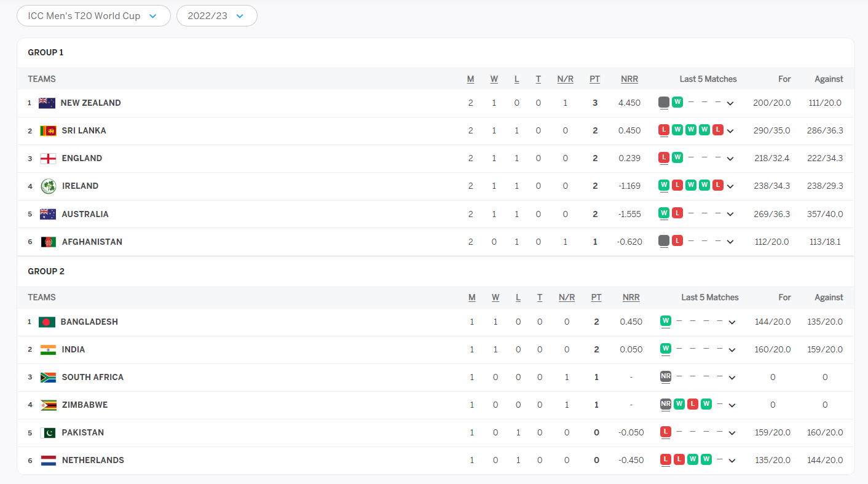Open the INDIA team link
This screenshot has height=484, width=868.
click(x=73, y=349)
